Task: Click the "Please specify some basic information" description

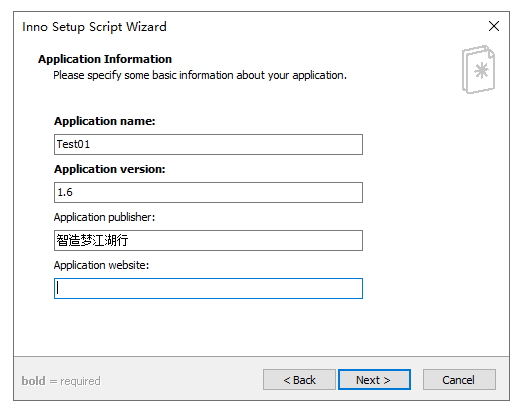Action: (200, 75)
